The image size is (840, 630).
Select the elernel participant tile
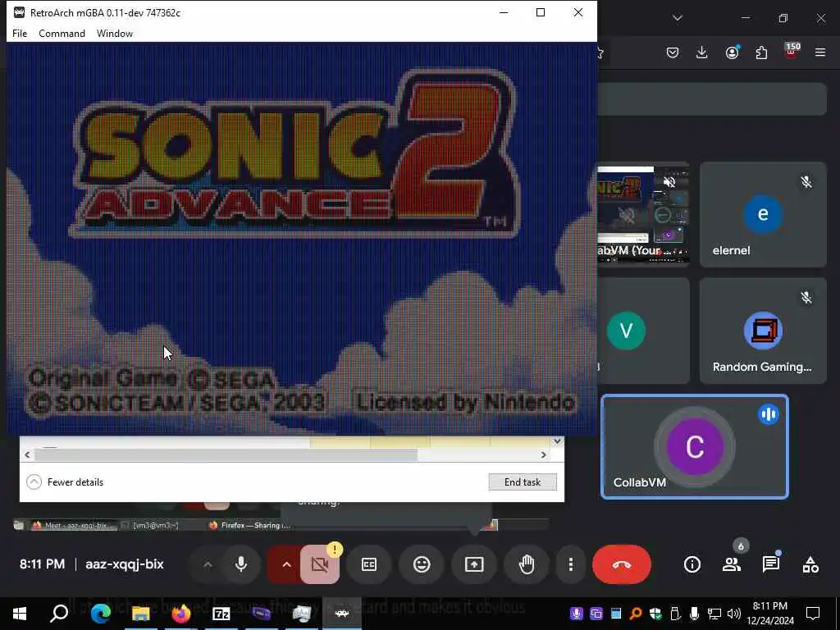[x=763, y=214]
